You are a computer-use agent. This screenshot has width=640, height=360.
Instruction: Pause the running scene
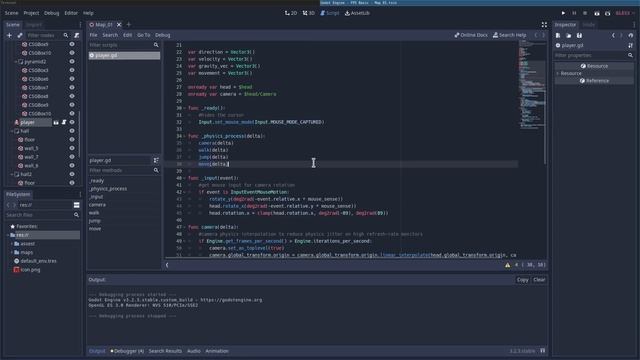[x=574, y=13]
